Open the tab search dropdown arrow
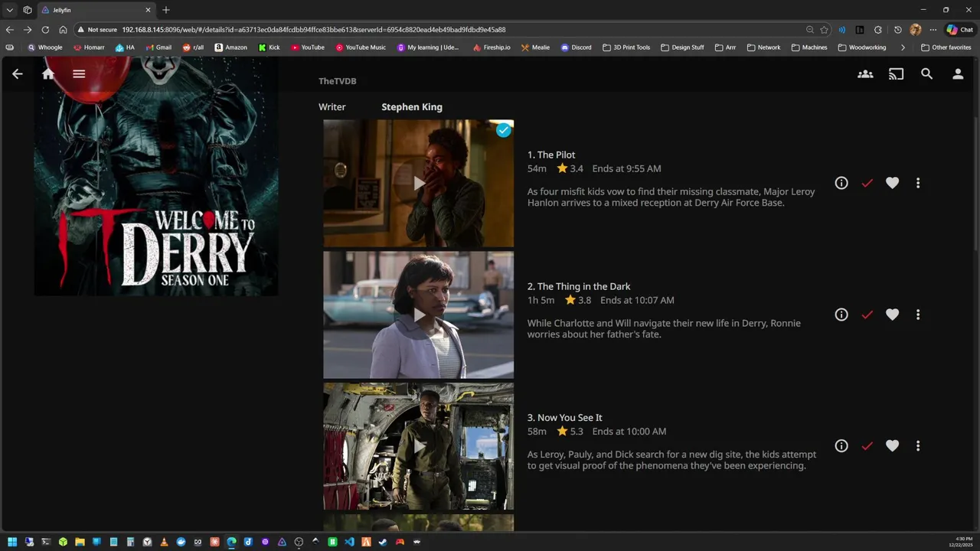980x551 pixels. click(10, 10)
